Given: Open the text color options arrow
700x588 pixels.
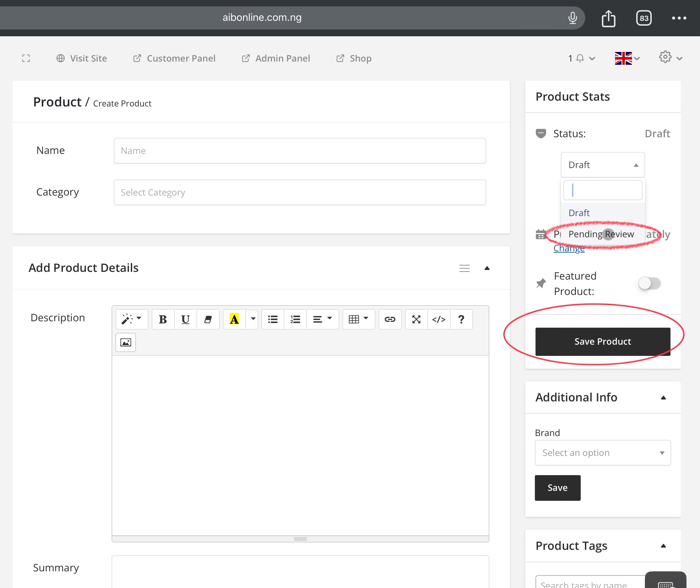Looking at the screenshot, I should tap(253, 319).
